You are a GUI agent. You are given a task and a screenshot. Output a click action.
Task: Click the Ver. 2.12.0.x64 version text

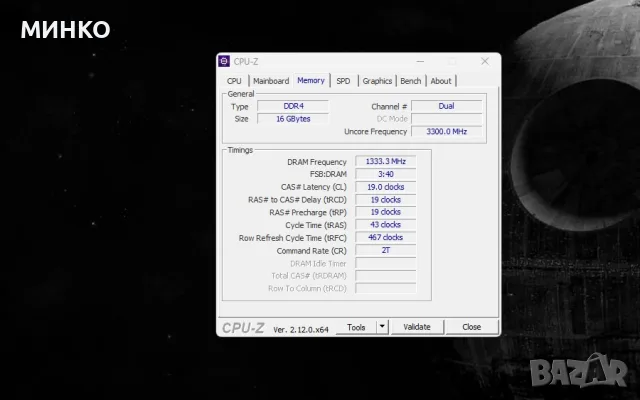tap(301, 330)
